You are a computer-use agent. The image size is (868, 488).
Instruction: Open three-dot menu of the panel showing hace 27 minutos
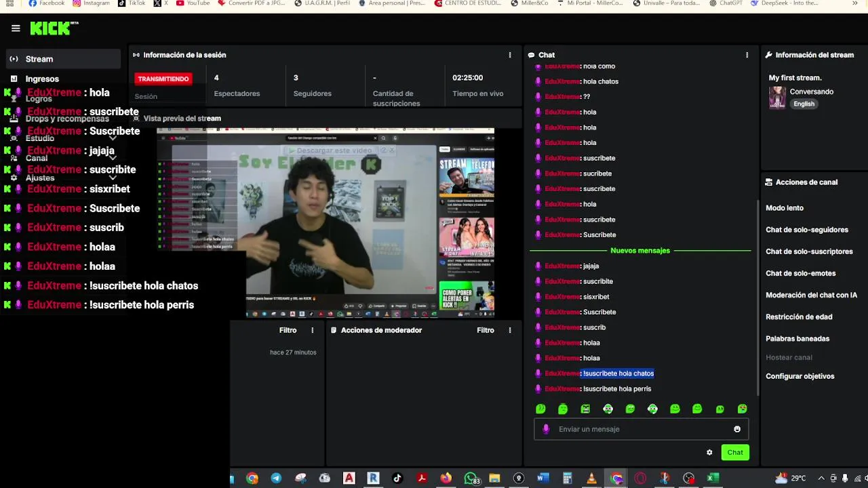(x=313, y=330)
